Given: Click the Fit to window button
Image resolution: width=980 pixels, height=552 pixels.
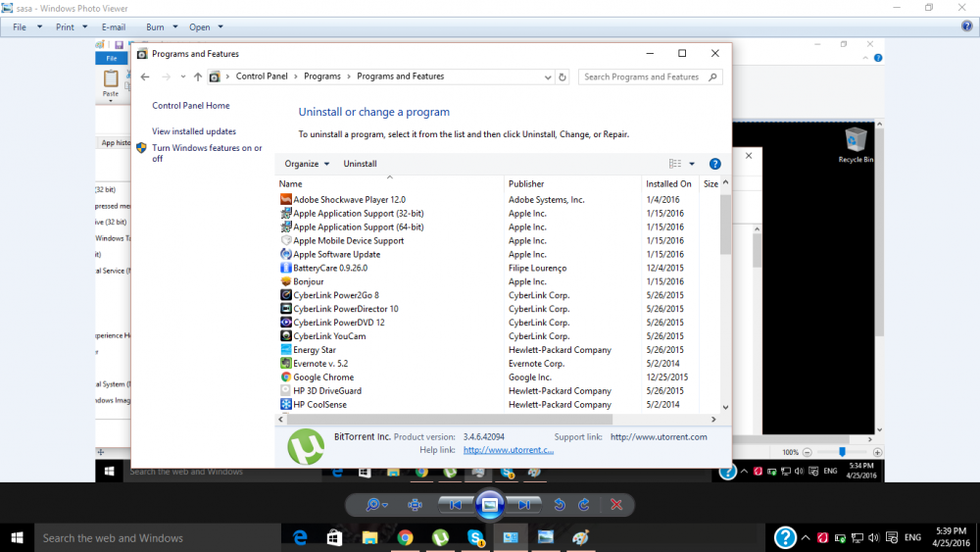Looking at the screenshot, I should coord(415,505).
